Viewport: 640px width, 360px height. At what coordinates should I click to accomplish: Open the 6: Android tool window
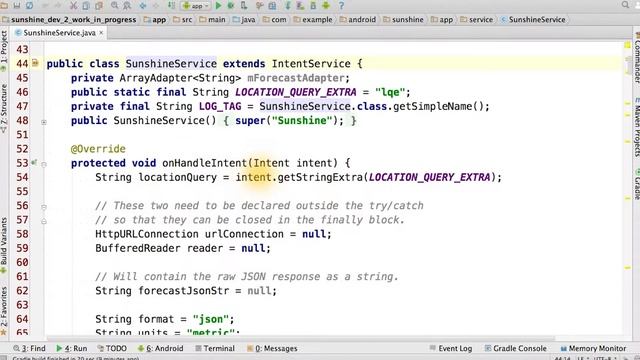tap(160, 348)
